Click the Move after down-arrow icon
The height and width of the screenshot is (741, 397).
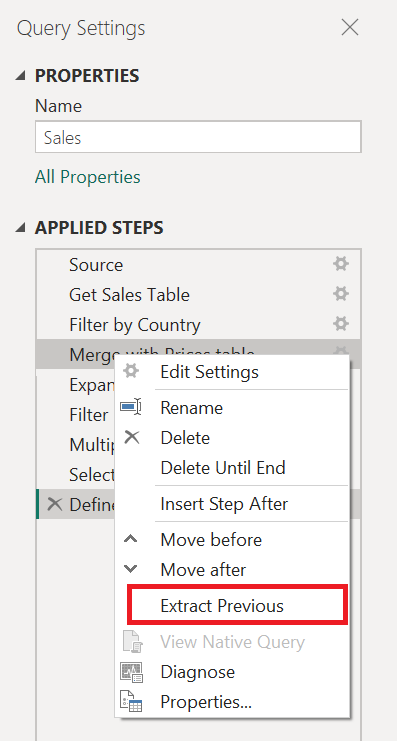131,569
